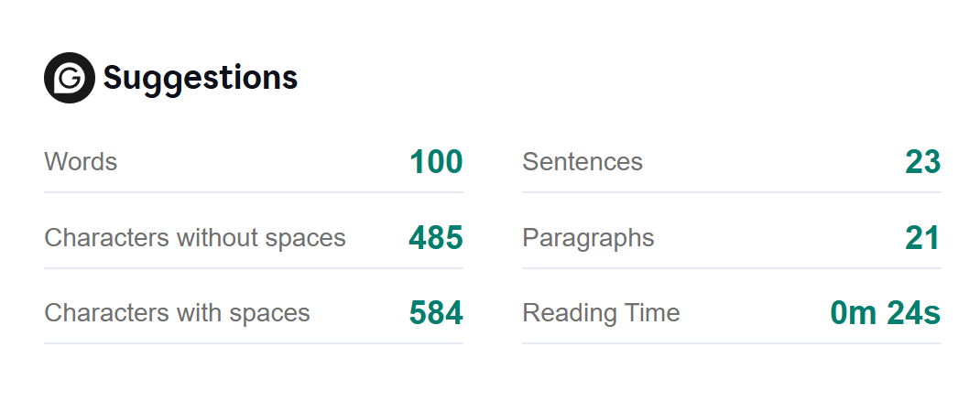980x412 pixels.
Task: Click the divider line beneath the Paragraphs row
Action: [731, 268]
